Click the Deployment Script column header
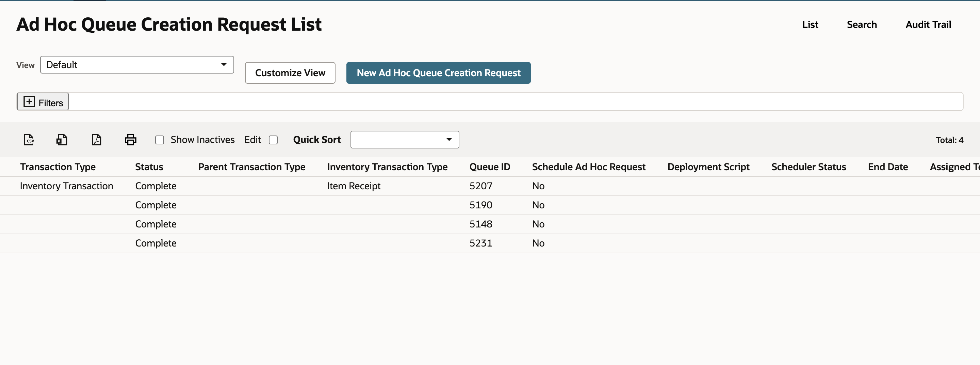This screenshot has width=980, height=365. 708,167
